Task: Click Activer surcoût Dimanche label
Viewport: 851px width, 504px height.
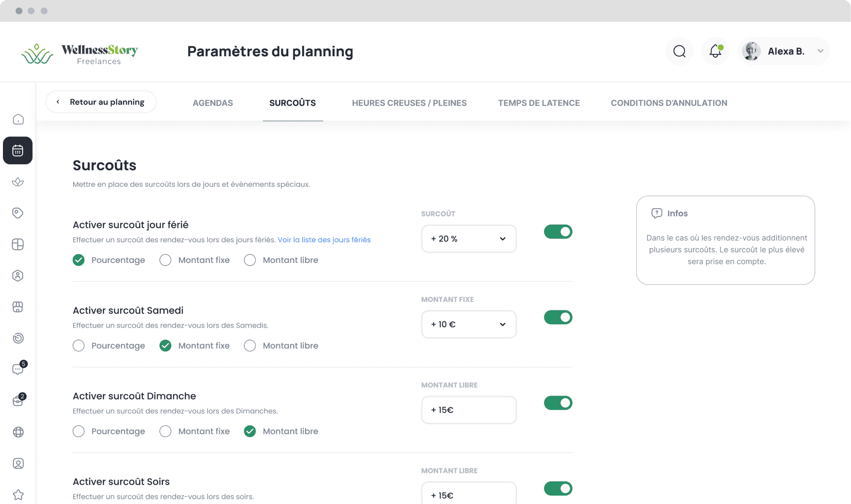Action: point(134,396)
